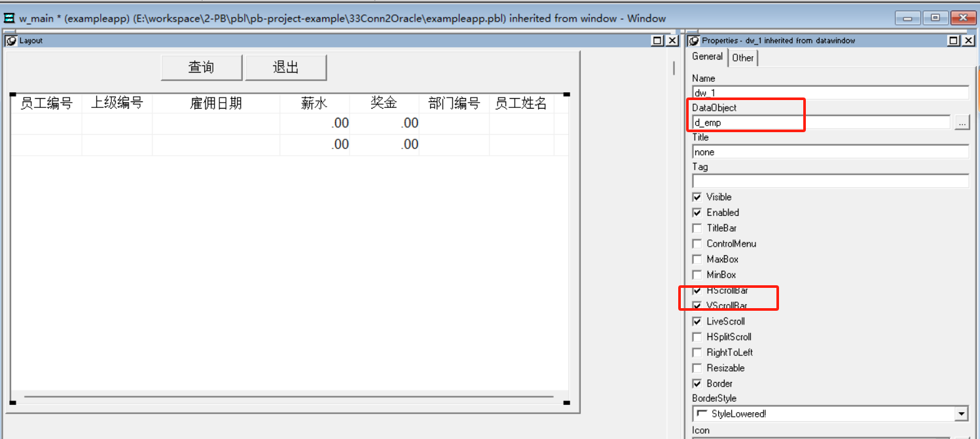Image resolution: width=980 pixels, height=439 pixels.
Task: Enable the MaxBox checkbox
Action: (697, 259)
